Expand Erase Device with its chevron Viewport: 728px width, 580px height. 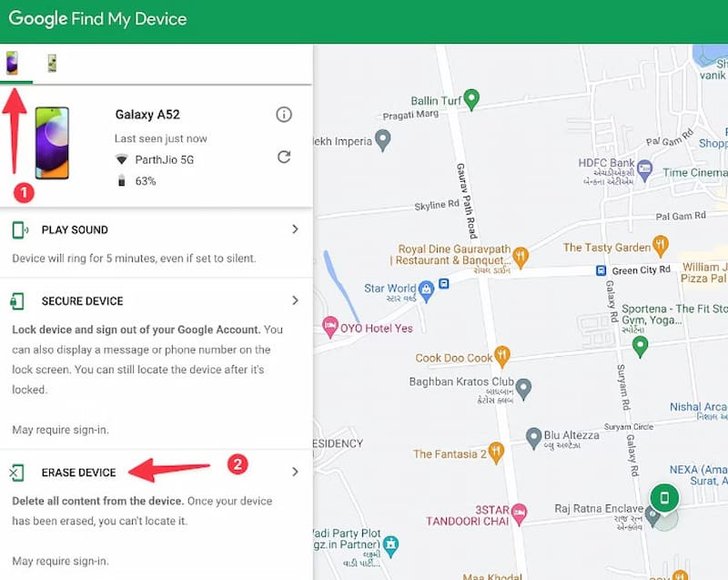point(295,472)
